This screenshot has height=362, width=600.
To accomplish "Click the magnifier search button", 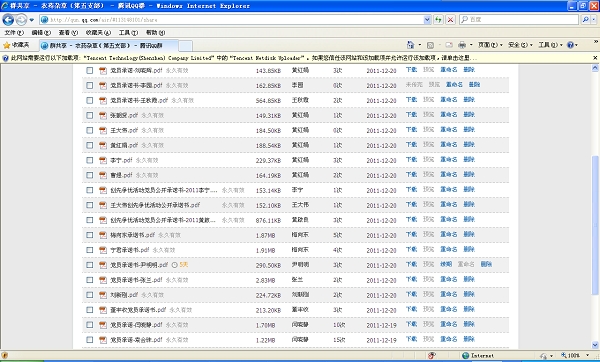I will click(585, 20).
